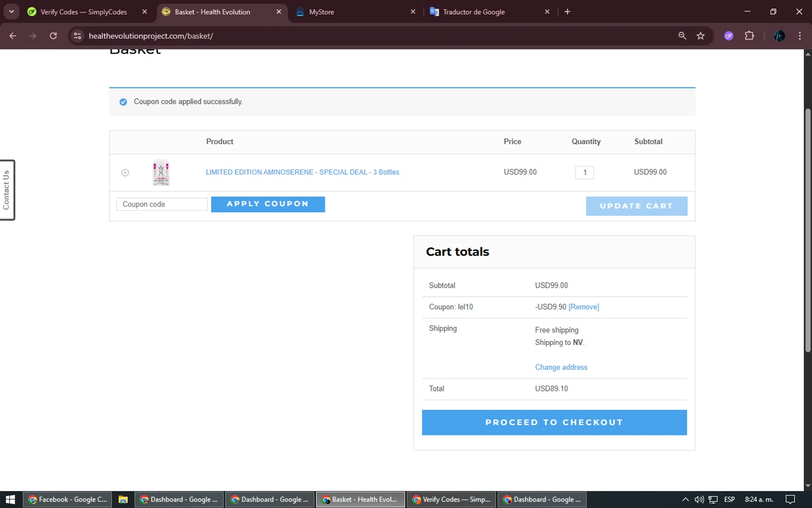Open a new browser tab
Image resolution: width=812 pixels, height=508 pixels.
point(567,12)
